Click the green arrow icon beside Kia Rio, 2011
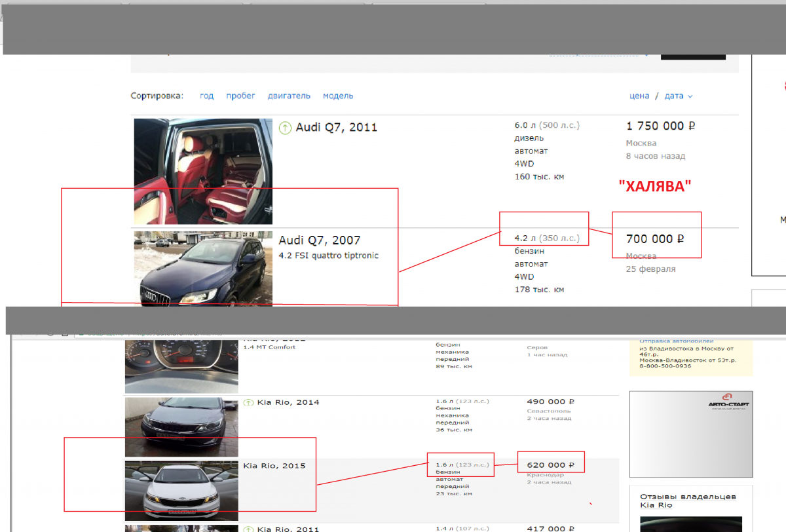786x532 pixels. tap(249, 529)
